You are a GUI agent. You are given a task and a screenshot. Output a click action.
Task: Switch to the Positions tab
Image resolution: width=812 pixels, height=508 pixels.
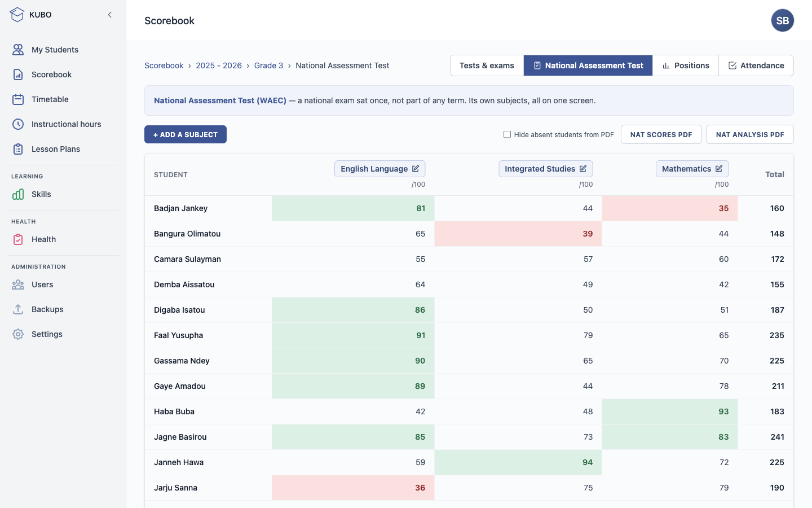pos(686,65)
